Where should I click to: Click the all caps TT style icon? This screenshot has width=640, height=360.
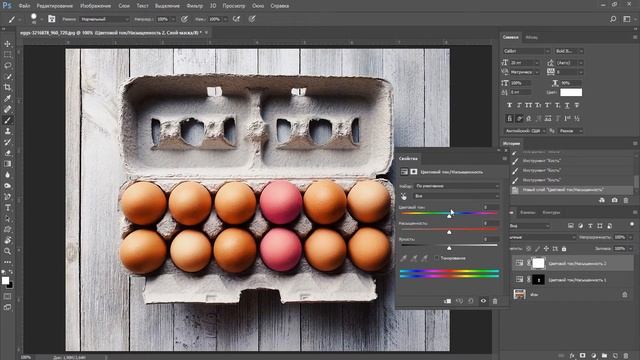point(529,105)
